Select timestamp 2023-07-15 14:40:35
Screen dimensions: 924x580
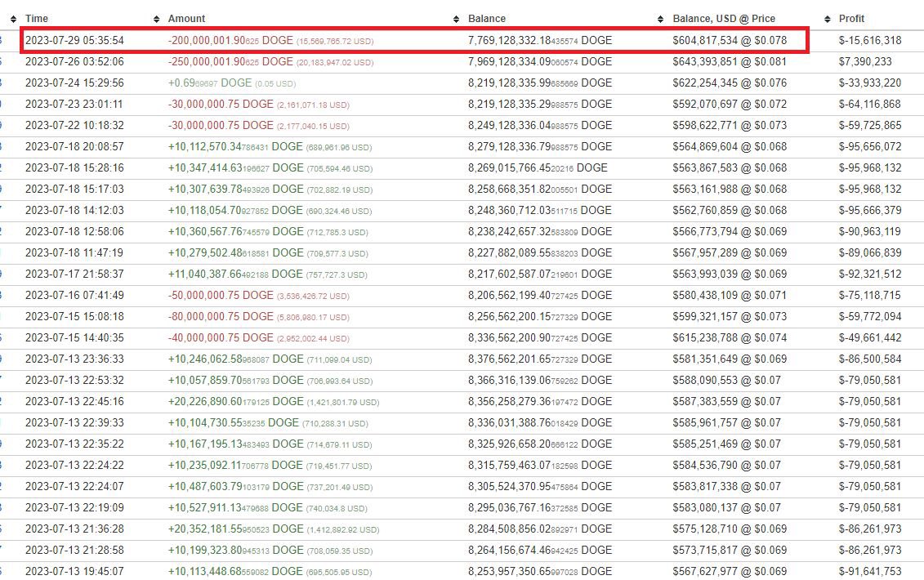(75, 337)
